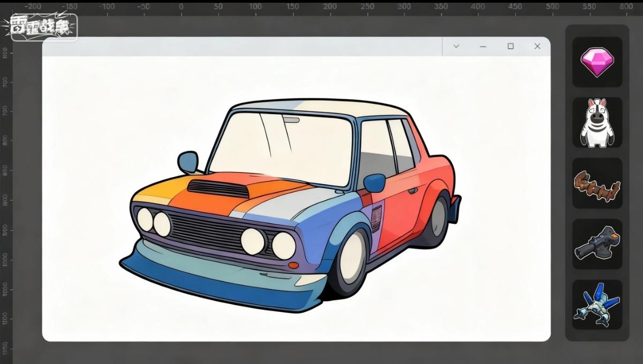Pick the black cannon turret icon
The image size is (643, 364).
pos(597,244)
